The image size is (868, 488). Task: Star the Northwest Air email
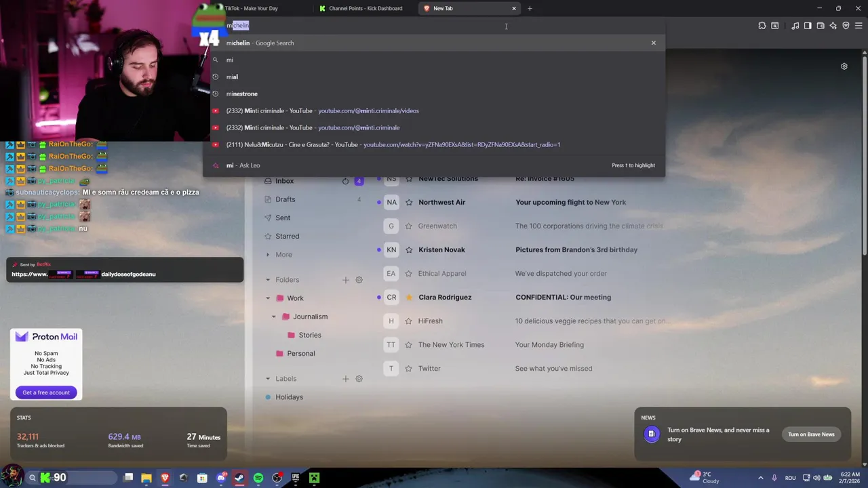coord(409,202)
